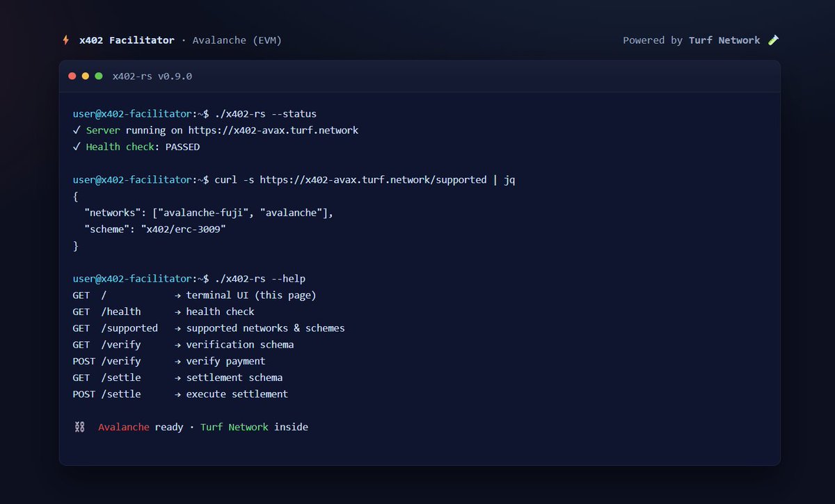Click the yellow minimize dot in the terminal title bar

pos(86,76)
